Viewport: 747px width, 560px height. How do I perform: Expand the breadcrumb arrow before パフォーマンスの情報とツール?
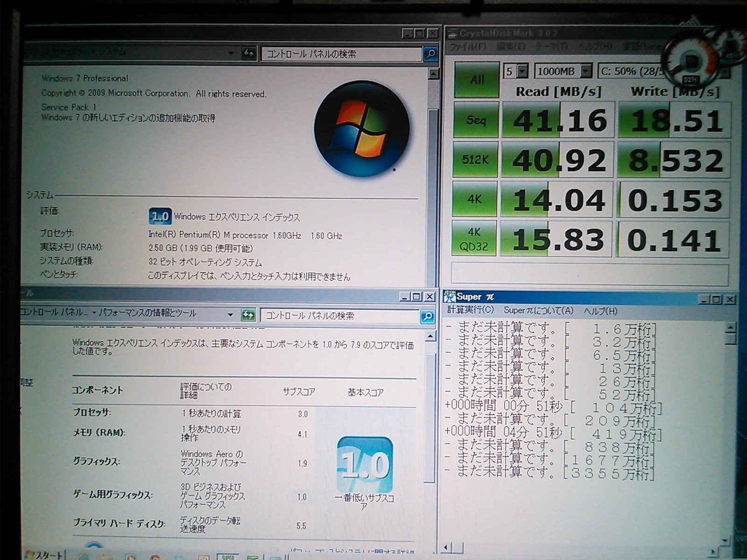[94, 313]
